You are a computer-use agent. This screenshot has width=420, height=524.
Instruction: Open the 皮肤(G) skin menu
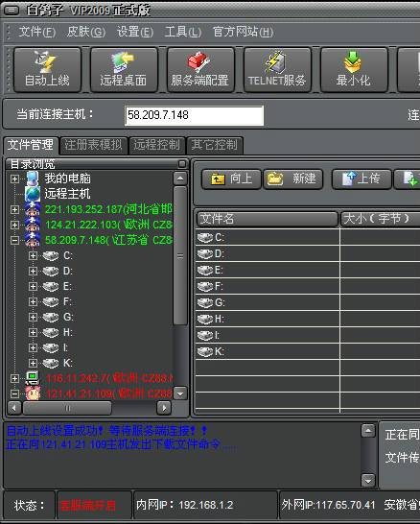pyautogui.click(x=86, y=32)
